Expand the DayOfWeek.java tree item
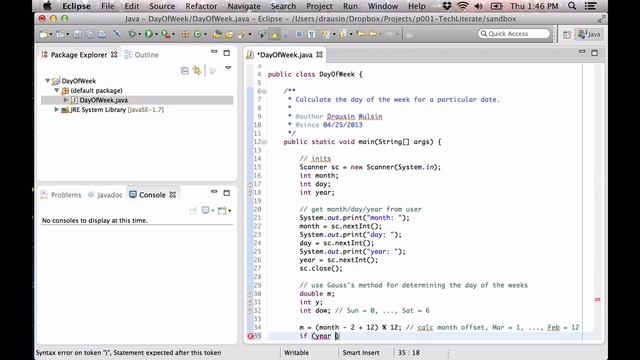 point(66,100)
